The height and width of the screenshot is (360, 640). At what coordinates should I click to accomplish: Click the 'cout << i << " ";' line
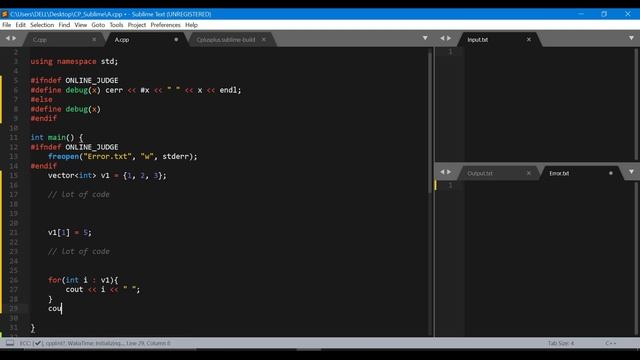103,289
